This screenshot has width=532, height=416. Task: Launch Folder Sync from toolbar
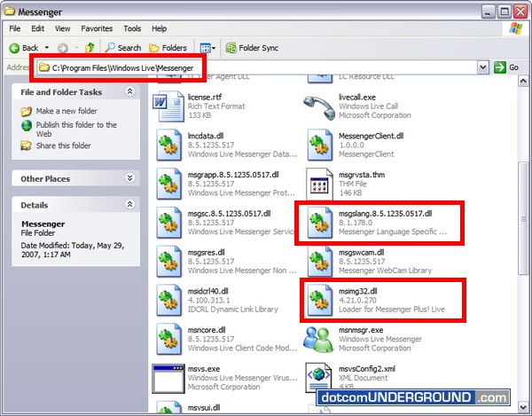pyautogui.click(x=252, y=48)
